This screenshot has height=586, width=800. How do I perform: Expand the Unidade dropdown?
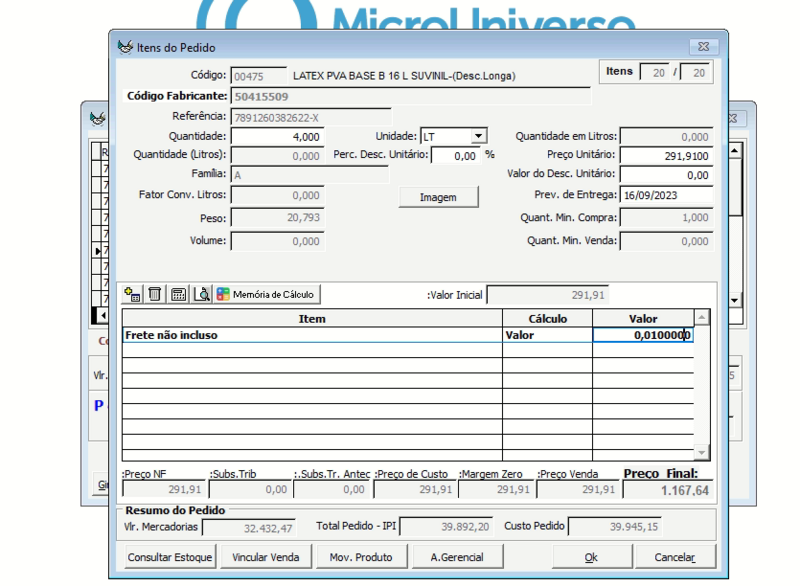[x=478, y=136]
